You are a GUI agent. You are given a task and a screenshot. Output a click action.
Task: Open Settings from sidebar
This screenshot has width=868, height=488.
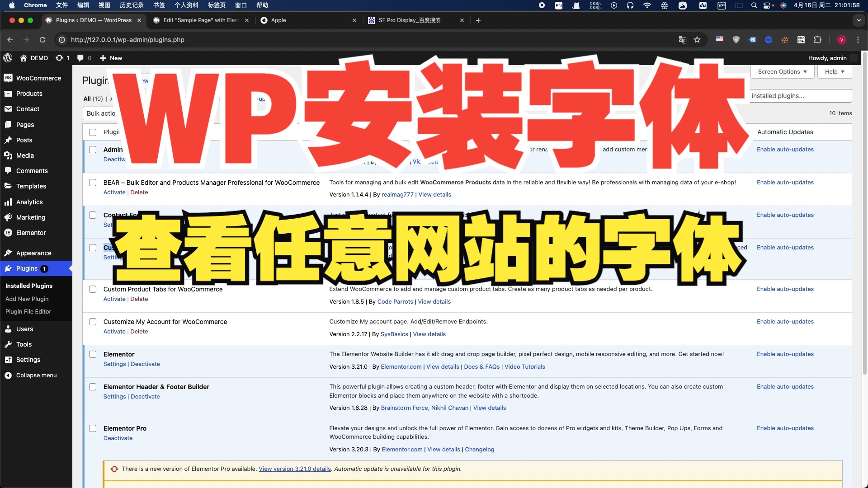click(28, 360)
